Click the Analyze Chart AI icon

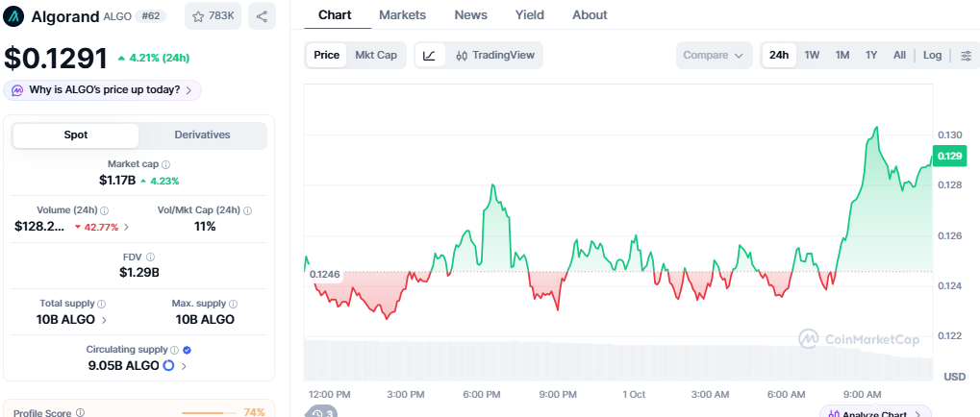pyautogui.click(x=833, y=414)
